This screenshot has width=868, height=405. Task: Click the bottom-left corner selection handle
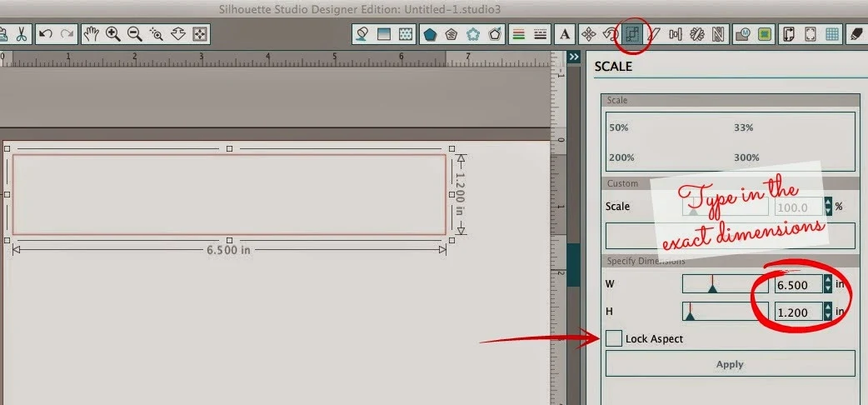point(7,240)
